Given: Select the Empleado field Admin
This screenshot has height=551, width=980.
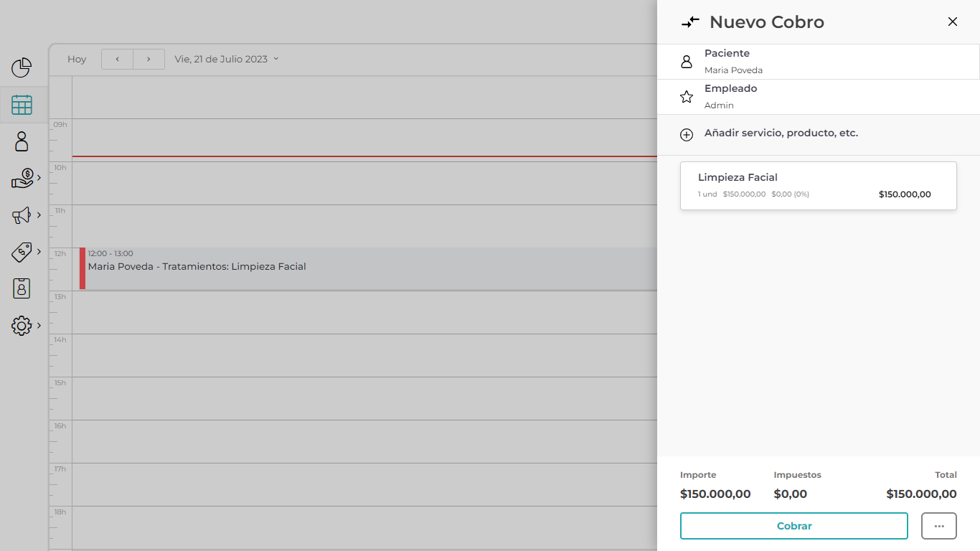Looking at the screenshot, I should [819, 97].
